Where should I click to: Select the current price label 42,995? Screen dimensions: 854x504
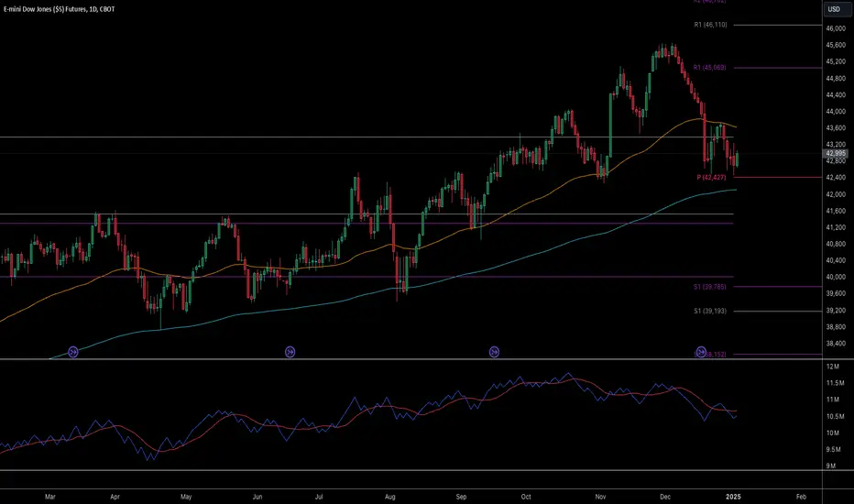click(x=836, y=154)
